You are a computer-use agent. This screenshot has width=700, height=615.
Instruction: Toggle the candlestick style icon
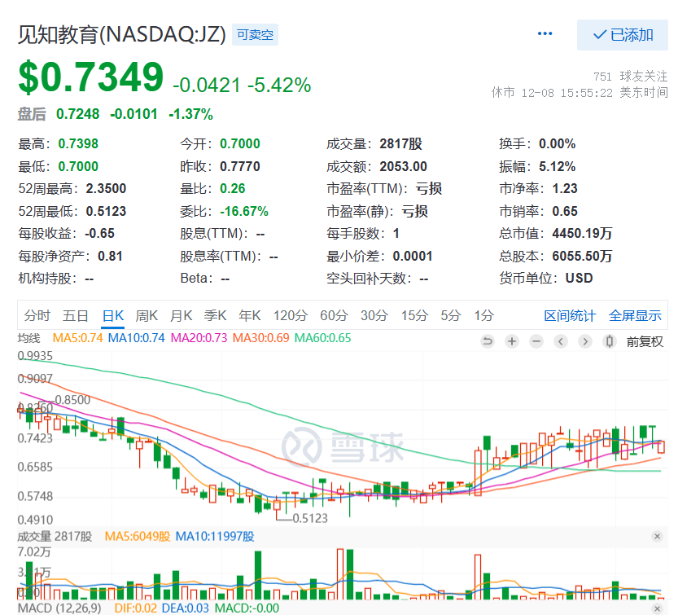(x=609, y=341)
